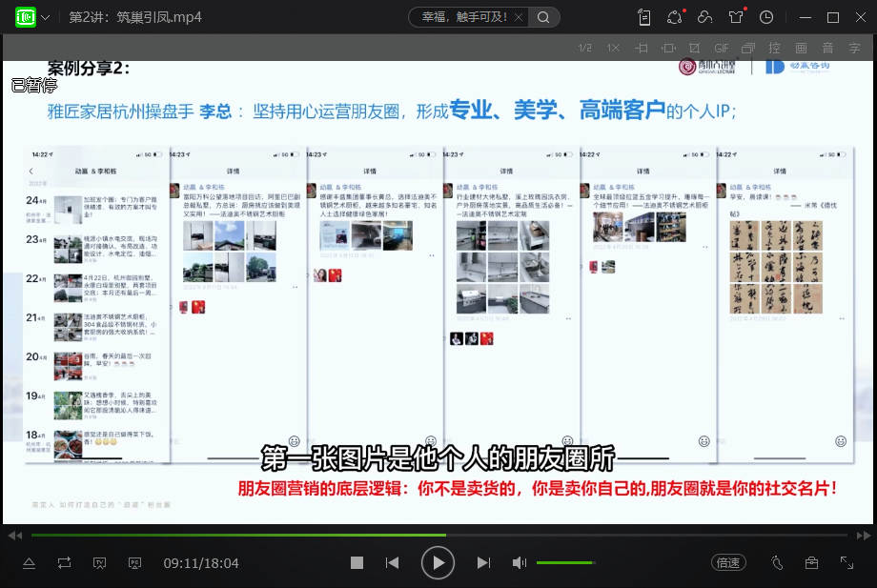Image resolution: width=877 pixels, height=588 pixels.
Task: Adjust the green volume slider
Action: 565,563
